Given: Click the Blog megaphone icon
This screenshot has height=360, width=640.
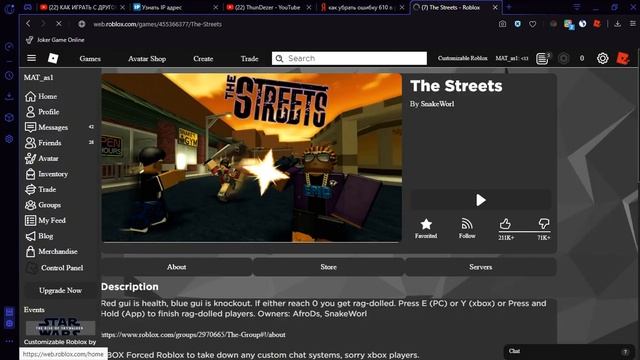Looking at the screenshot, I should [x=30, y=236].
